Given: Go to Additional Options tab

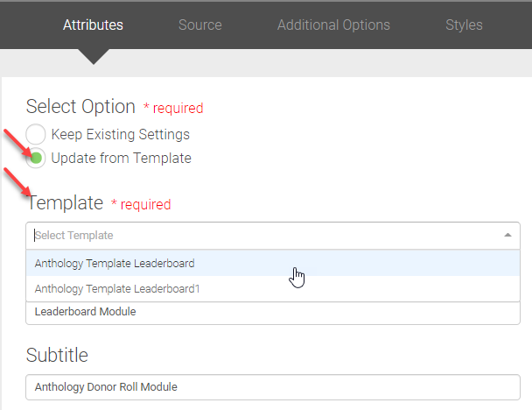Looking at the screenshot, I should tap(333, 25).
